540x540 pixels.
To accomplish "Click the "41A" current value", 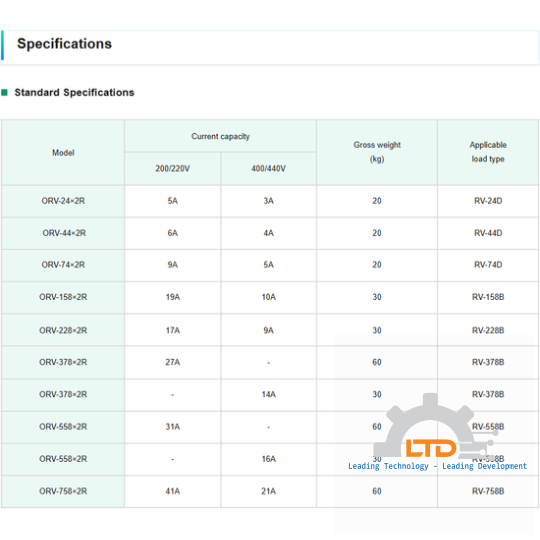I will (173, 491).
